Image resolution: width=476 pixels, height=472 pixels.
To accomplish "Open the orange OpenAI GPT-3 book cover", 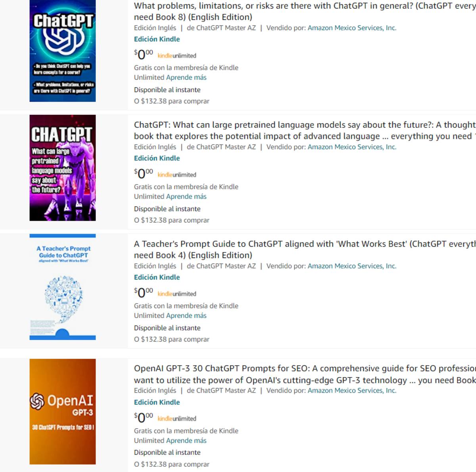I will [x=63, y=412].
